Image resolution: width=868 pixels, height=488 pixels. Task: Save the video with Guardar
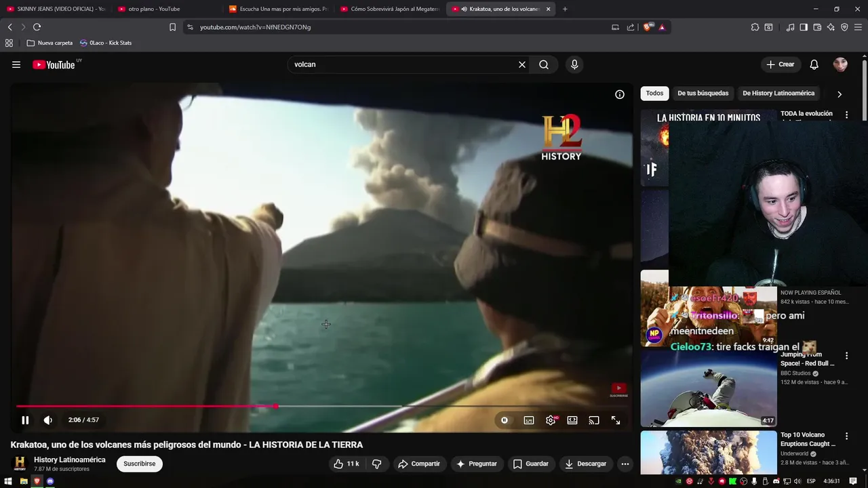[530, 464]
